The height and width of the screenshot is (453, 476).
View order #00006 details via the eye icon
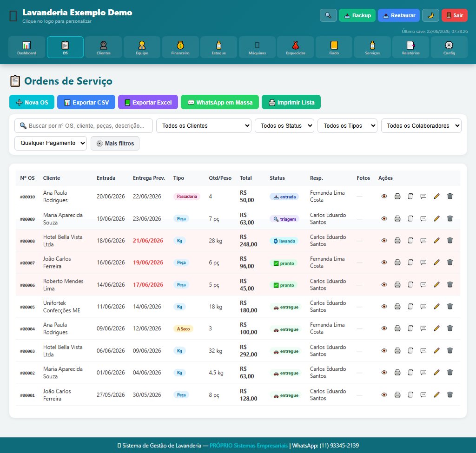tap(384, 285)
